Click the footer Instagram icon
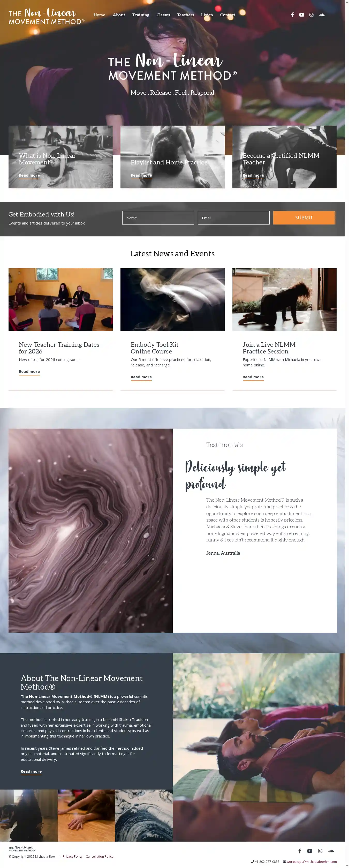This screenshot has width=349, height=868. coord(320,851)
